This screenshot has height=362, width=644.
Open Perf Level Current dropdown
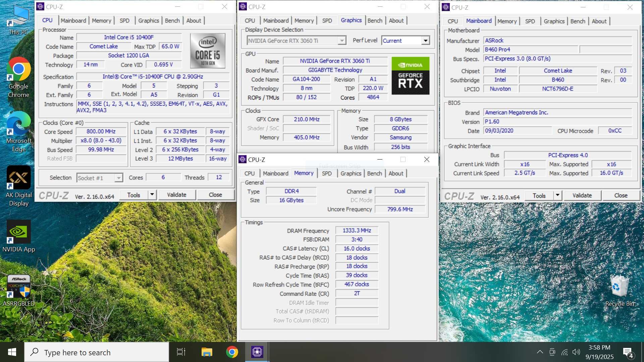tap(406, 41)
